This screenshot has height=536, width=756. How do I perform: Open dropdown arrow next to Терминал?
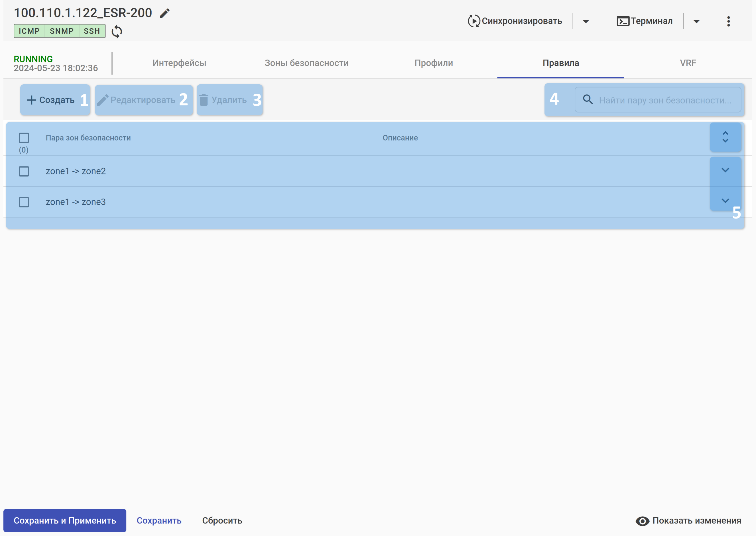696,22
